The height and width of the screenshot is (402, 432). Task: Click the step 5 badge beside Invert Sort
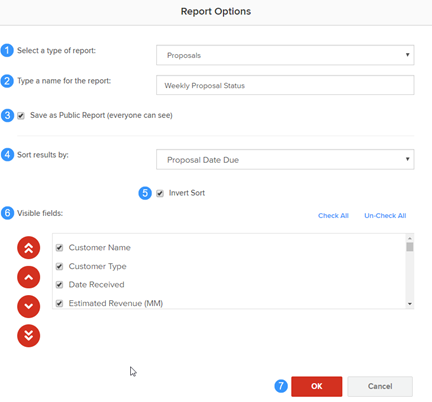coord(145,193)
